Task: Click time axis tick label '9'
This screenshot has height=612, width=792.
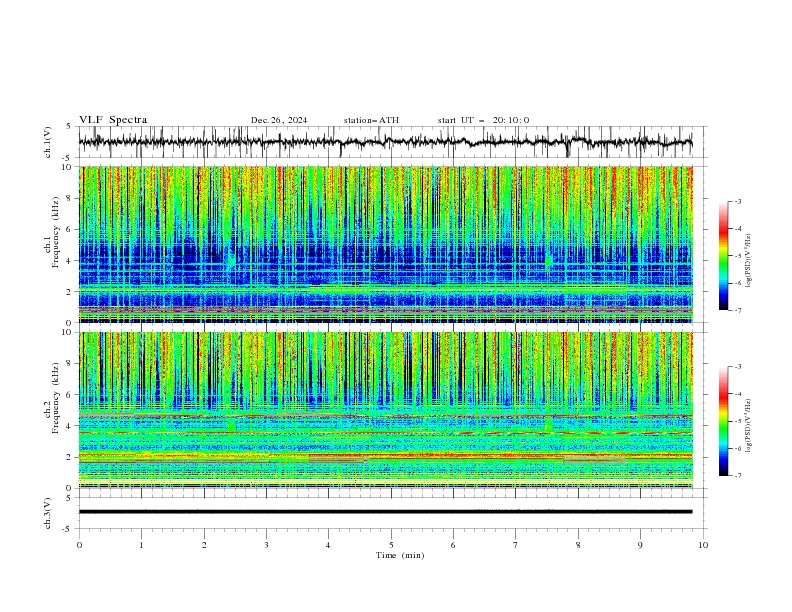Action: pyautogui.click(x=640, y=545)
